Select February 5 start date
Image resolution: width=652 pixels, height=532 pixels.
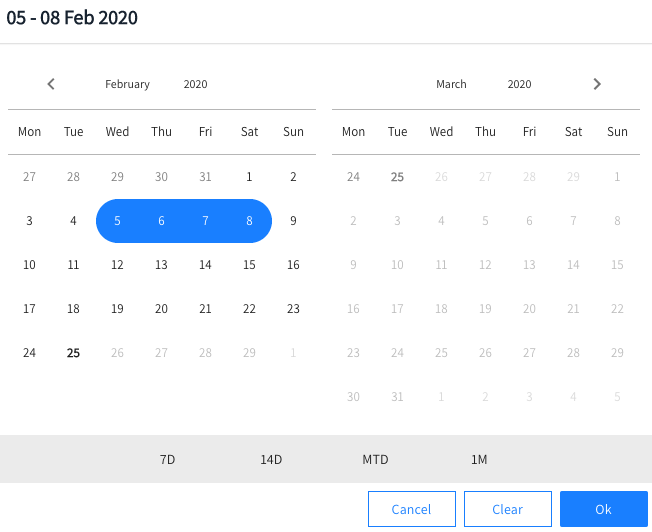(x=117, y=221)
